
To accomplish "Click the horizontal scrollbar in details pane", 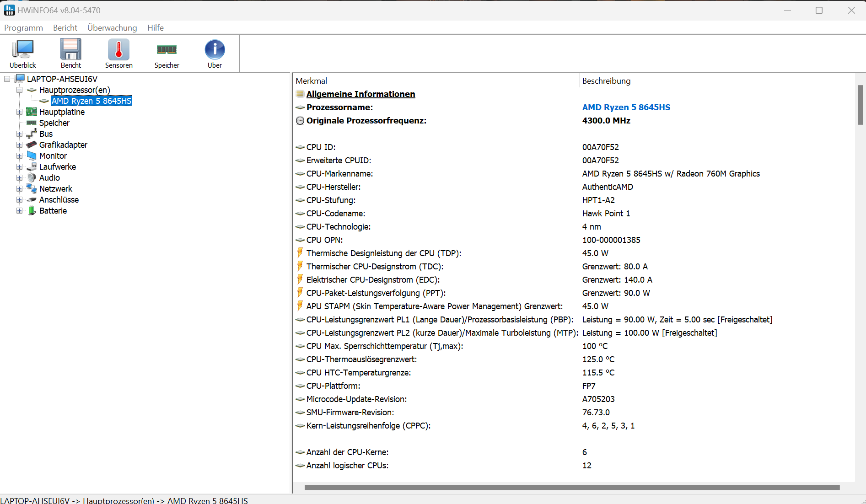I will pos(572,488).
